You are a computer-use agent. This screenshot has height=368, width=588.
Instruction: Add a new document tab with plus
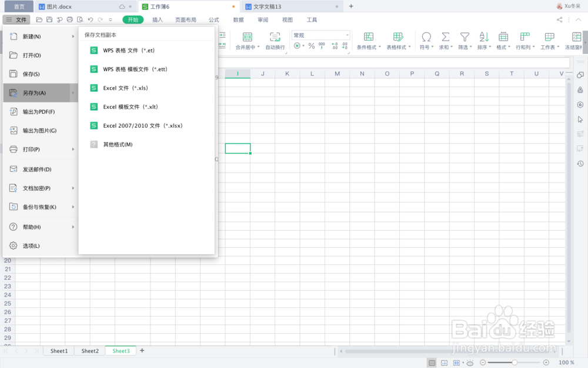pos(351,6)
